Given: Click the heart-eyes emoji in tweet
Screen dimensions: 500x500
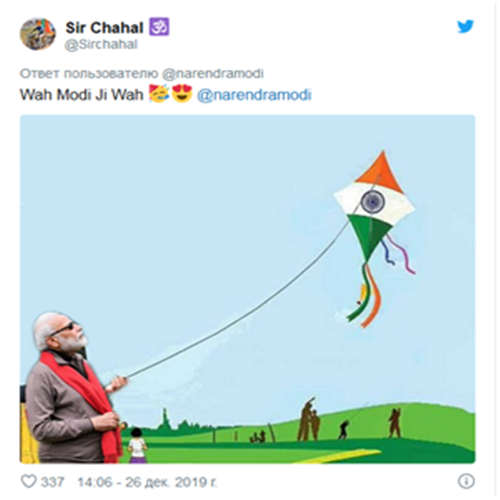Looking at the screenshot, I should coord(182,93).
